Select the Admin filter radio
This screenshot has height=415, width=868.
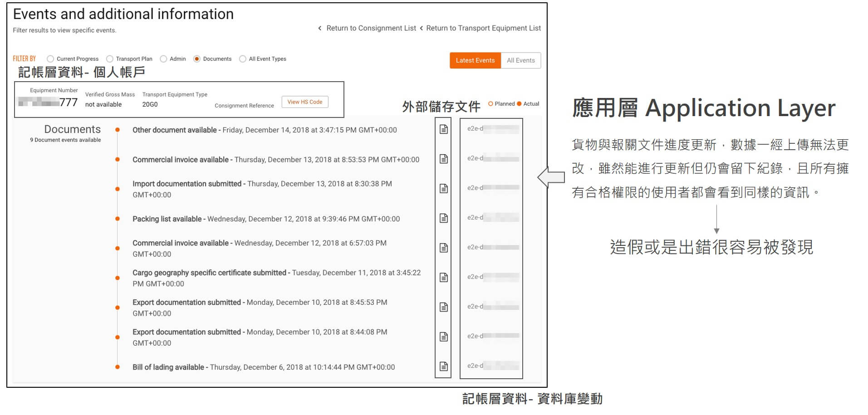[163, 59]
